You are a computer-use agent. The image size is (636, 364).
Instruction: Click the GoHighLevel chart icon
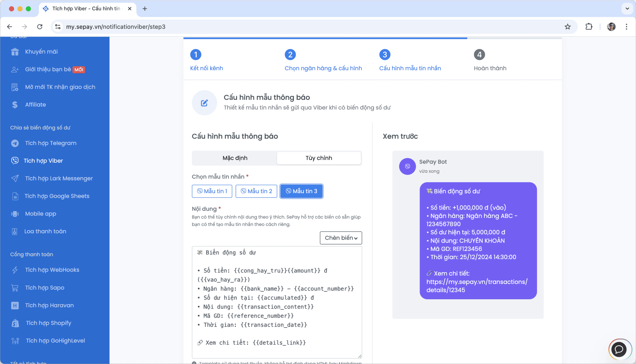click(x=15, y=341)
